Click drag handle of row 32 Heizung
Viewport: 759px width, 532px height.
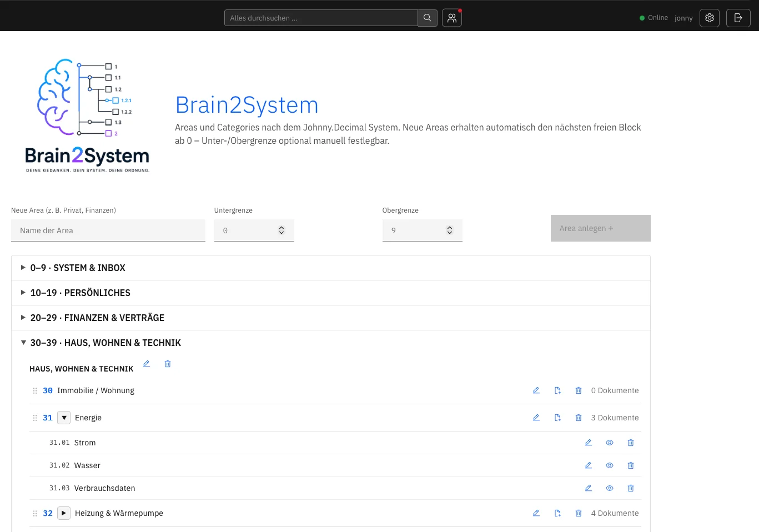click(x=35, y=514)
